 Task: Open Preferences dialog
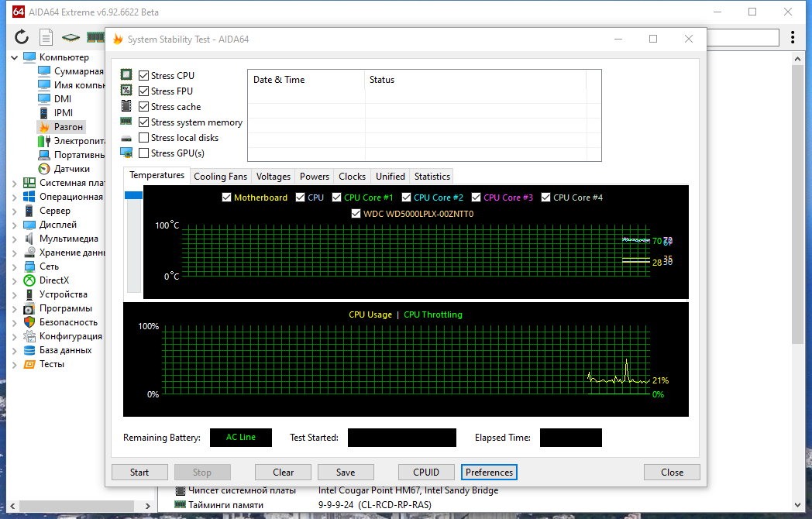click(x=490, y=473)
